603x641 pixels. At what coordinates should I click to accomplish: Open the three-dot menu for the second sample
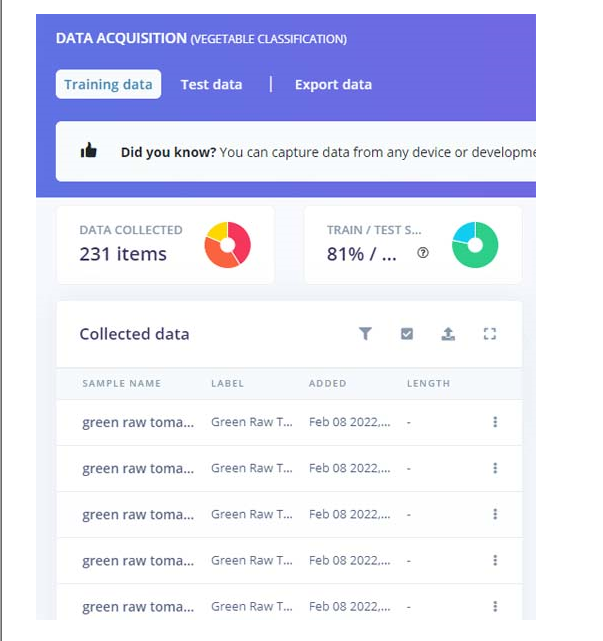point(495,469)
